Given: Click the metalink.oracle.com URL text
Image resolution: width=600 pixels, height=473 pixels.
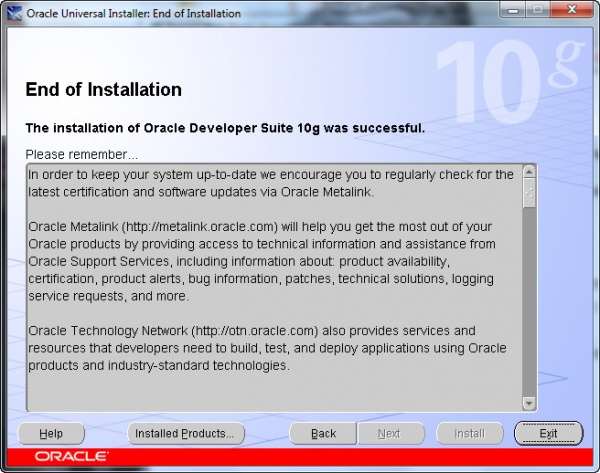Looking at the screenshot, I should point(200,227).
